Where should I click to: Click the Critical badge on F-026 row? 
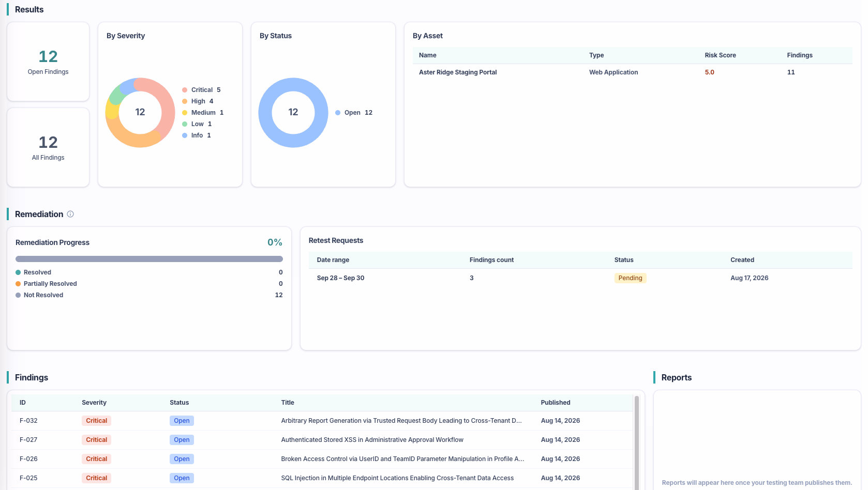(96, 459)
